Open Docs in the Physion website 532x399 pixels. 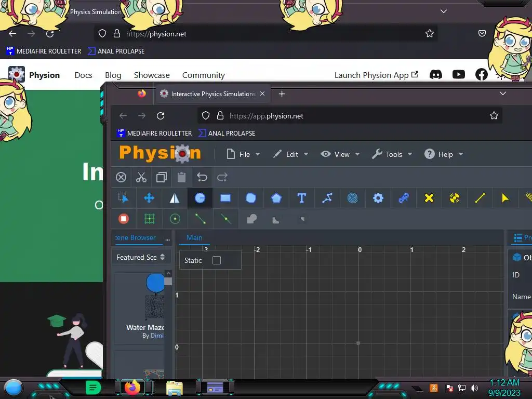click(x=84, y=75)
